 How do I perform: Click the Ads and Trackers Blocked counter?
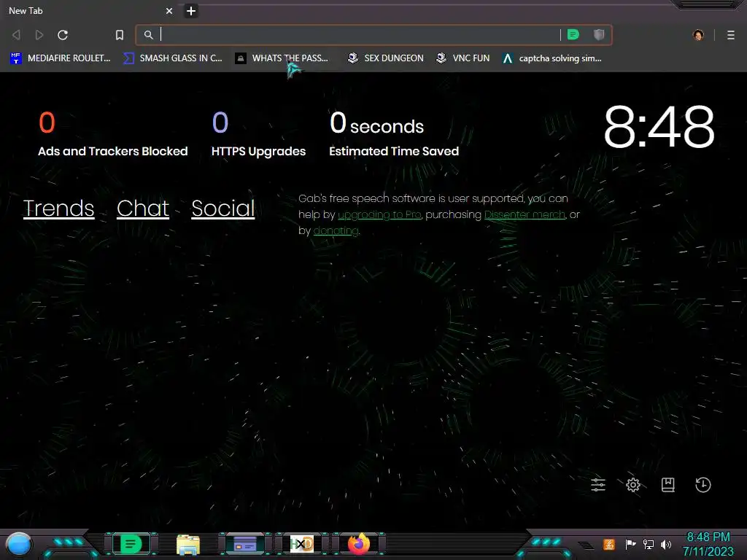click(x=112, y=134)
